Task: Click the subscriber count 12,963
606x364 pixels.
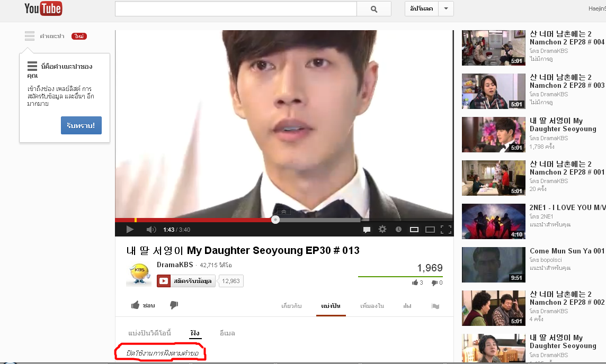Action: click(x=231, y=281)
